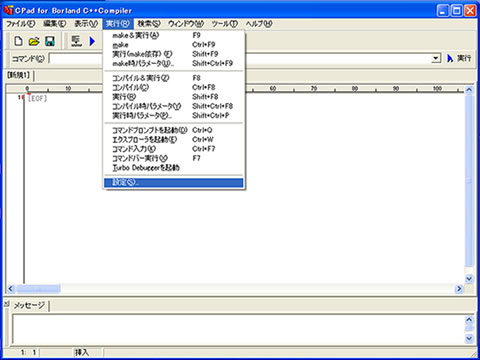
Task: Select make＆実行 menu entry
Action: click(173, 35)
